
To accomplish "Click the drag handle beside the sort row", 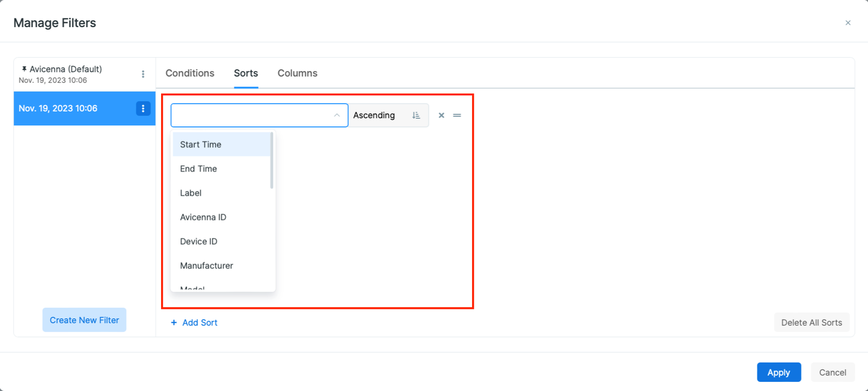I will [x=457, y=115].
